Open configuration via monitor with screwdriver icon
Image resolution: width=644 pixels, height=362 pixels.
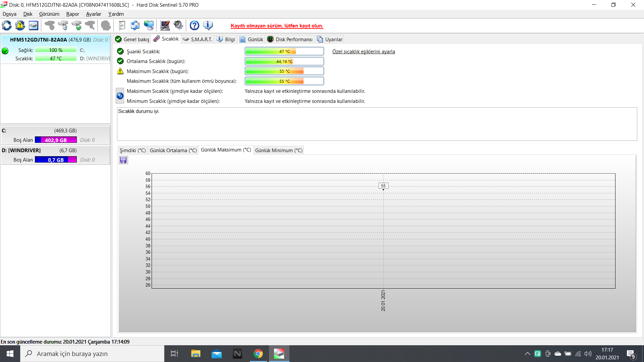(165, 25)
